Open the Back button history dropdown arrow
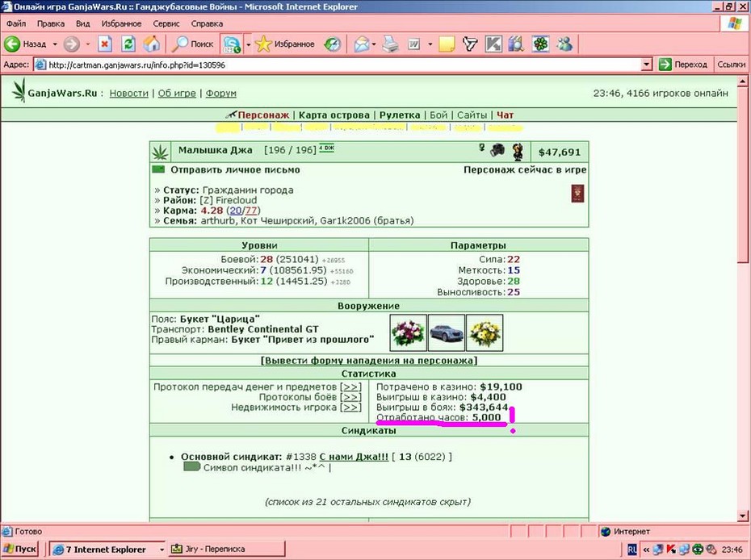Viewport: 751px width, 560px height. (55, 44)
